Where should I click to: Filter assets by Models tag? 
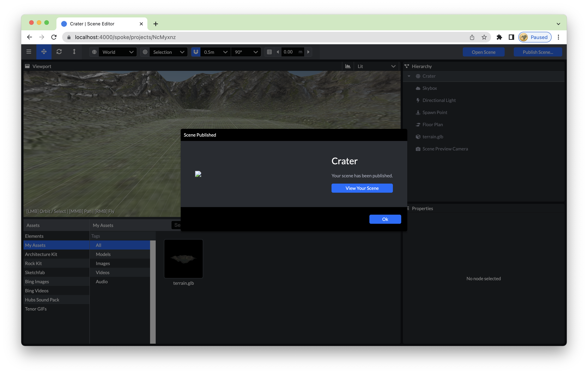(120, 254)
